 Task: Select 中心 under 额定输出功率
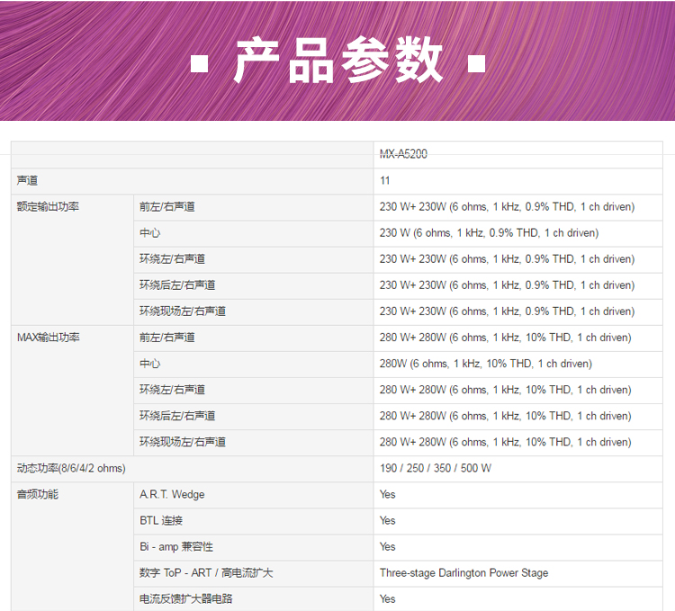149,233
